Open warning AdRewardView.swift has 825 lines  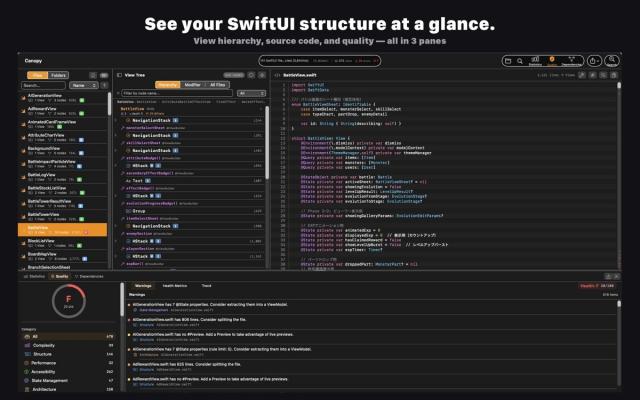tap(371, 367)
